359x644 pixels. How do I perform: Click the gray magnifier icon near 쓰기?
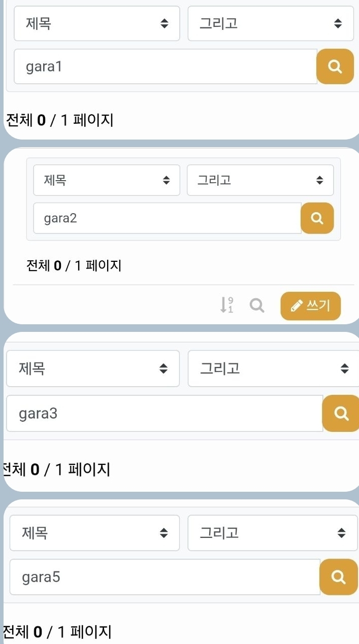[257, 306]
